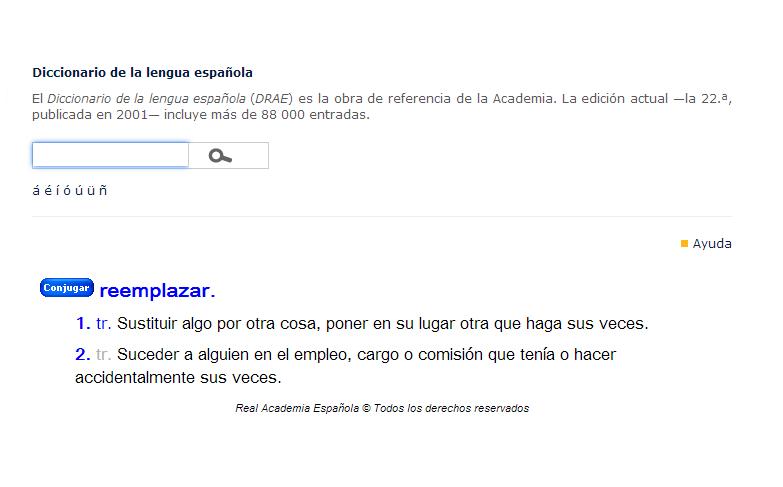Click the yellow square icon beside Ayuda
This screenshot has height=487, width=783.
point(684,243)
